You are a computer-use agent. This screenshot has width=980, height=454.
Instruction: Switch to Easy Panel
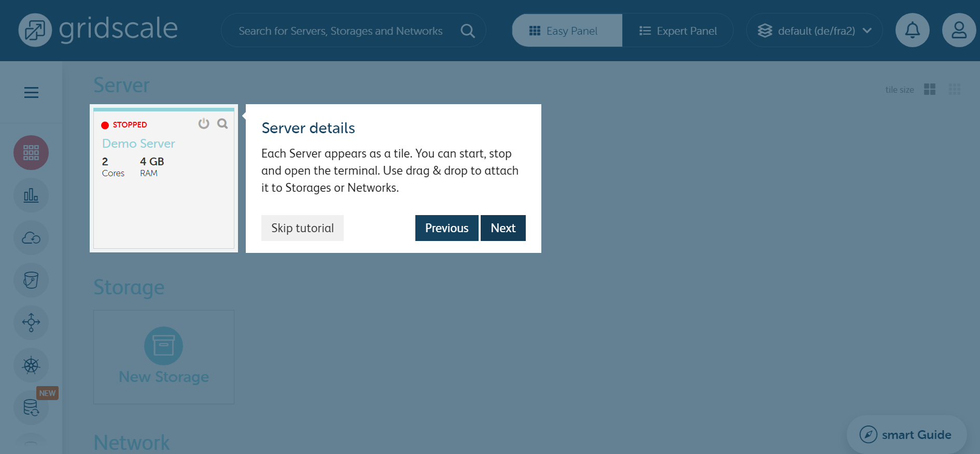[x=567, y=31]
